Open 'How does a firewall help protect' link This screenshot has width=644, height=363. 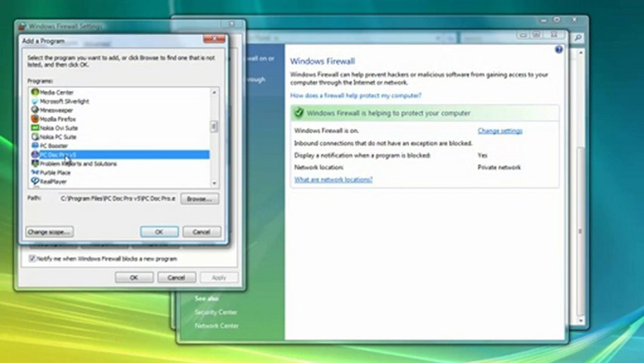point(355,95)
